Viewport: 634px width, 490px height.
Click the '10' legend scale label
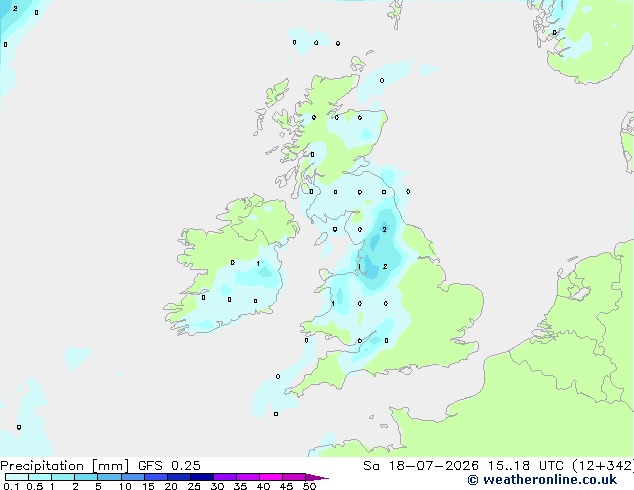click(x=125, y=486)
